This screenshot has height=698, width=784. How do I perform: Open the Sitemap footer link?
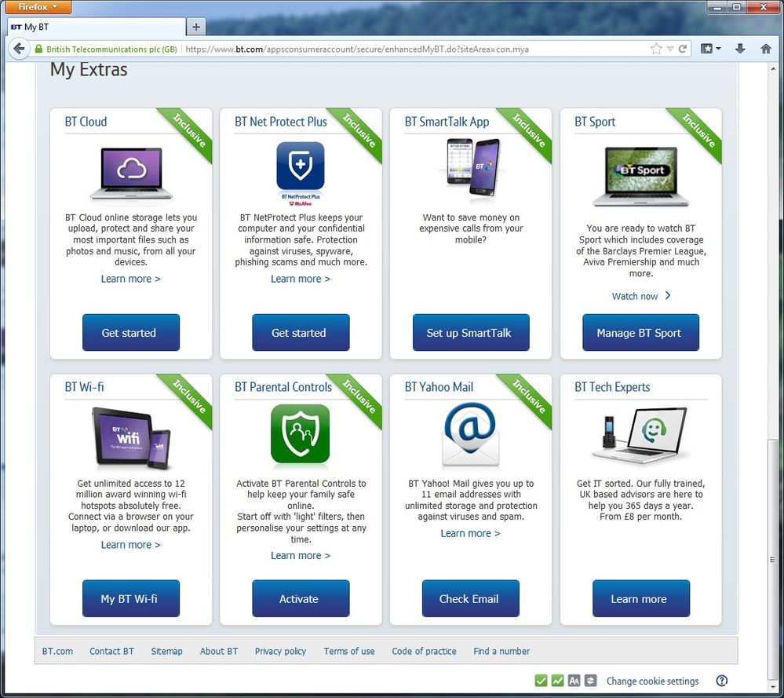point(166,651)
